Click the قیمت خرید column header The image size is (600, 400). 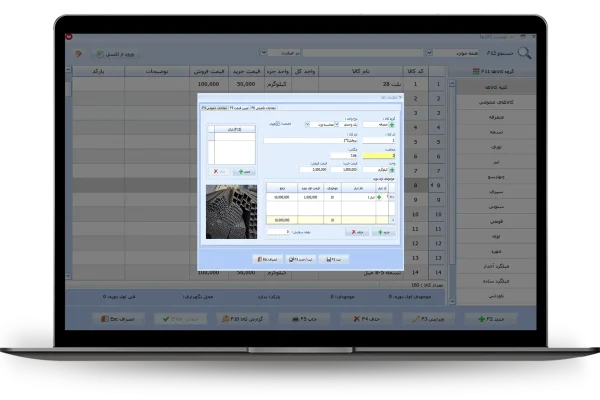tap(246, 71)
